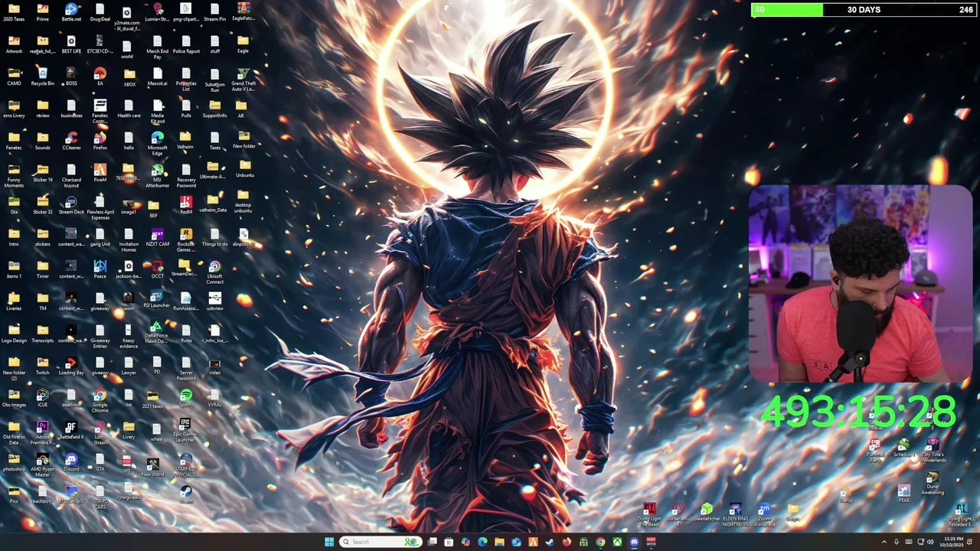Screen dimensions: 980x551
Task: Open the Grand Theft Auto V shortcut
Action: pyautogui.click(x=243, y=80)
